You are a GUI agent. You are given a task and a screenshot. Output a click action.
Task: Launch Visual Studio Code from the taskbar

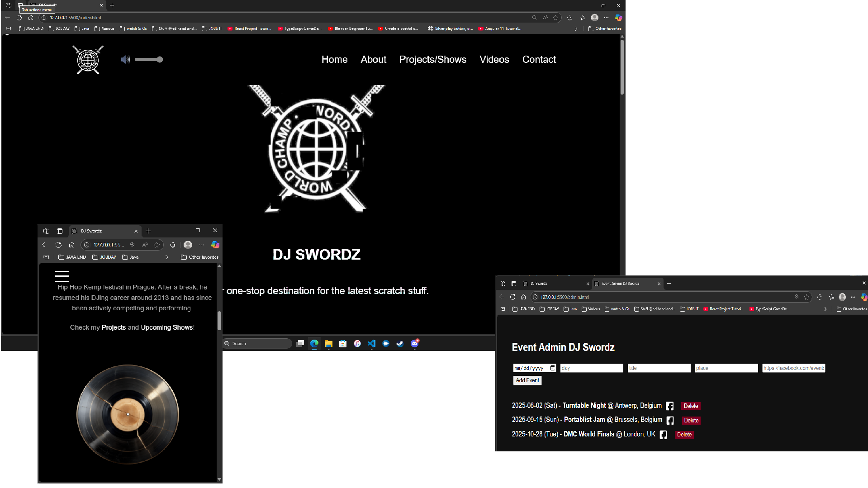(x=371, y=344)
